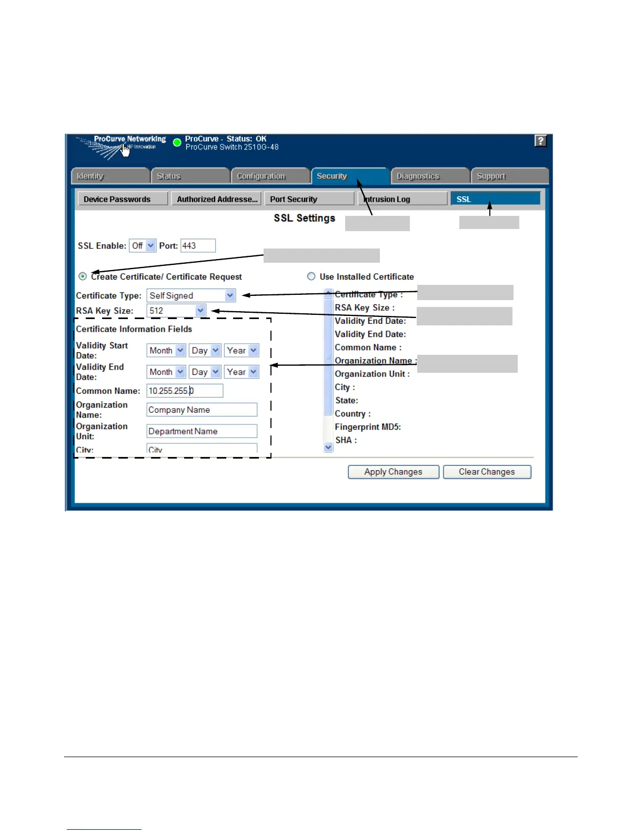644x834 pixels.
Task: Click the City input field
Action: [202, 449]
